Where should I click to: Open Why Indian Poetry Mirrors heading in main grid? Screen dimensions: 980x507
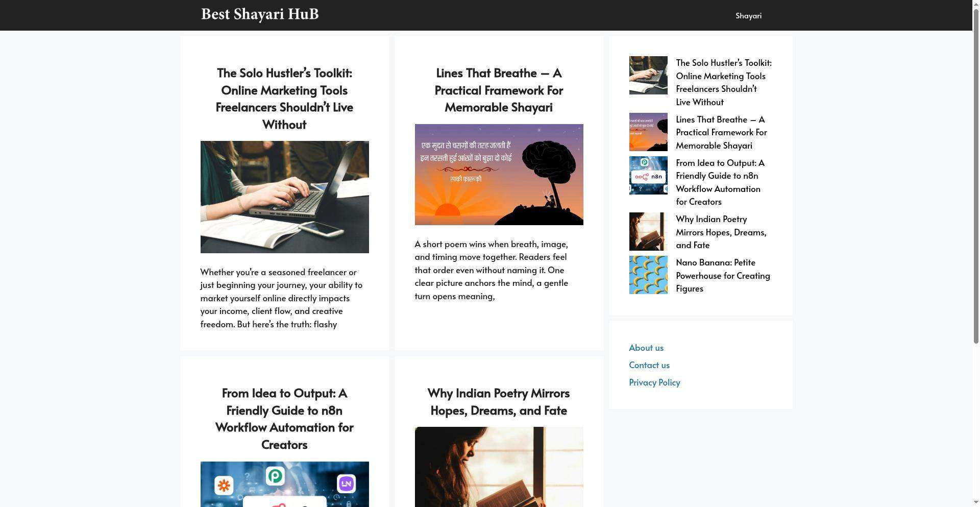pyautogui.click(x=499, y=402)
